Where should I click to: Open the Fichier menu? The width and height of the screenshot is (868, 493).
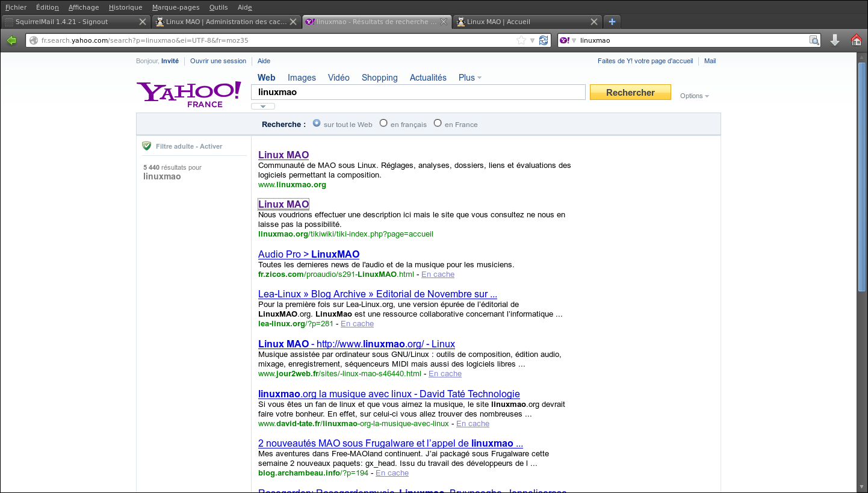point(16,7)
